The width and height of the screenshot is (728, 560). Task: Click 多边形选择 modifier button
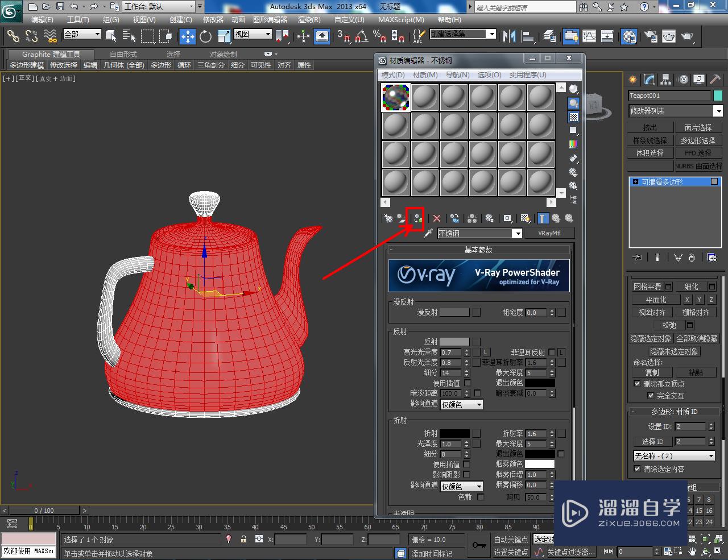point(698,140)
